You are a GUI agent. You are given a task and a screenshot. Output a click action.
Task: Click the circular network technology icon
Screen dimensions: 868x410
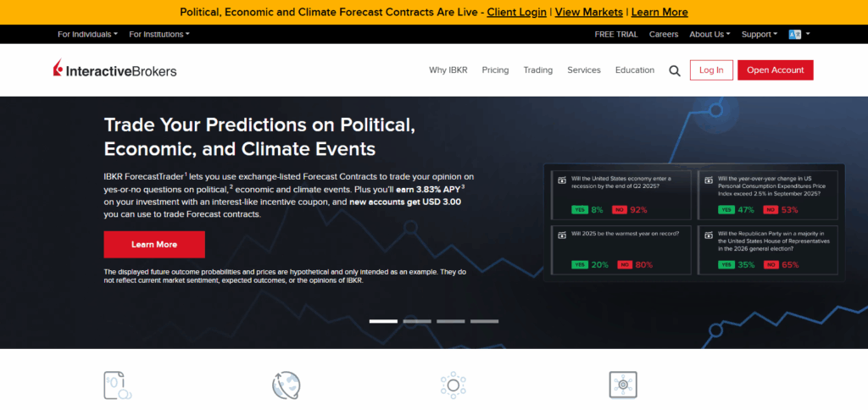tap(453, 385)
